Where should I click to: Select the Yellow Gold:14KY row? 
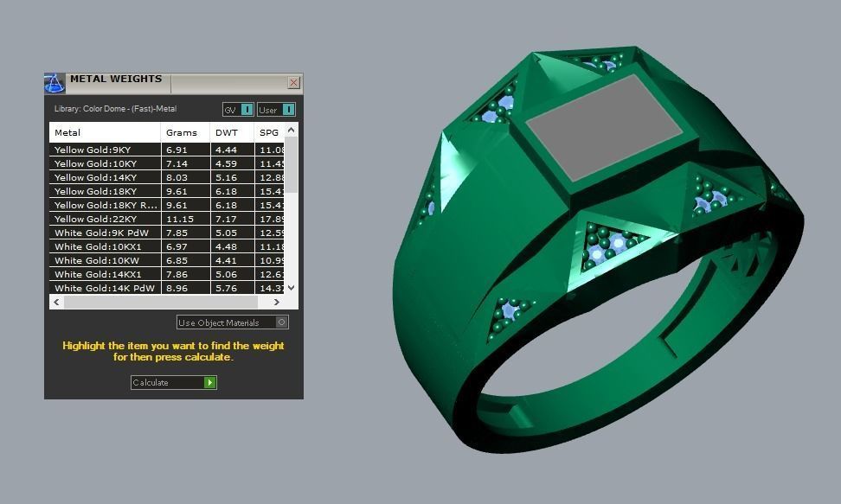coord(167,177)
